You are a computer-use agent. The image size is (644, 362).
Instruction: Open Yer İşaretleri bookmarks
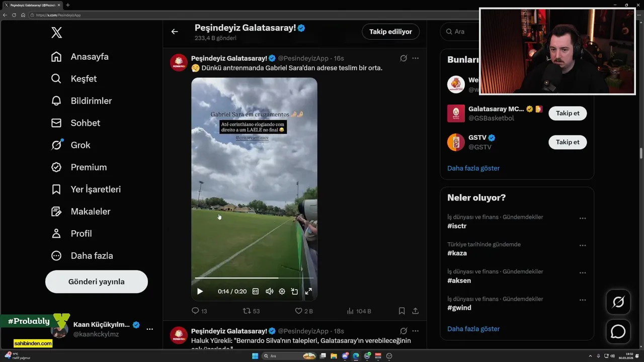[86, 190]
